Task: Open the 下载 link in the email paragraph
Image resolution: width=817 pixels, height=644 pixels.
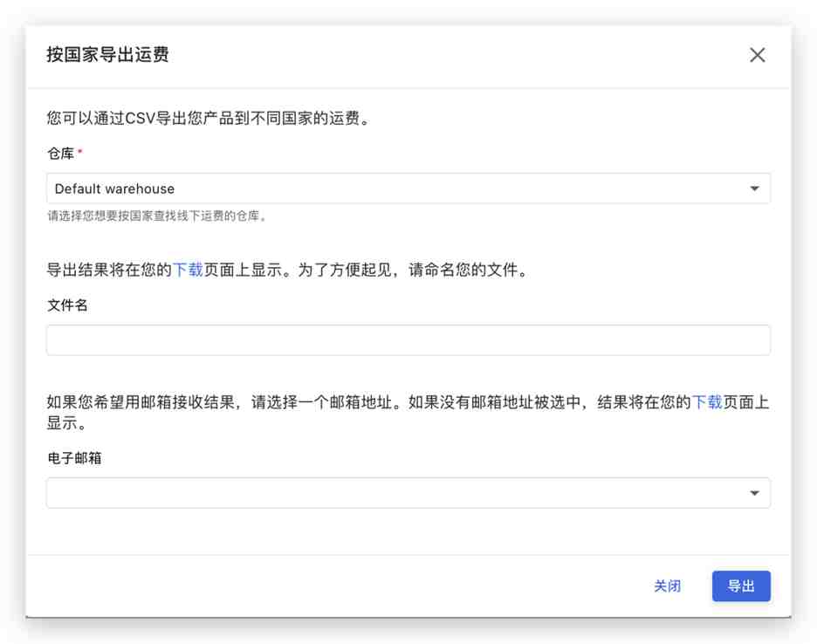Action: point(707,401)
